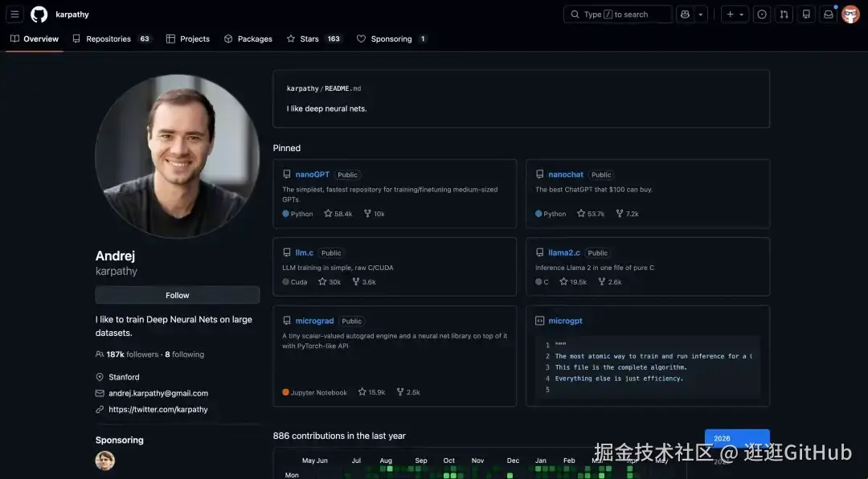This screenshot has width=868, height=479.
Task: View nanoGPT's 58.4k stargazers
Action: (x=338, y=214)
